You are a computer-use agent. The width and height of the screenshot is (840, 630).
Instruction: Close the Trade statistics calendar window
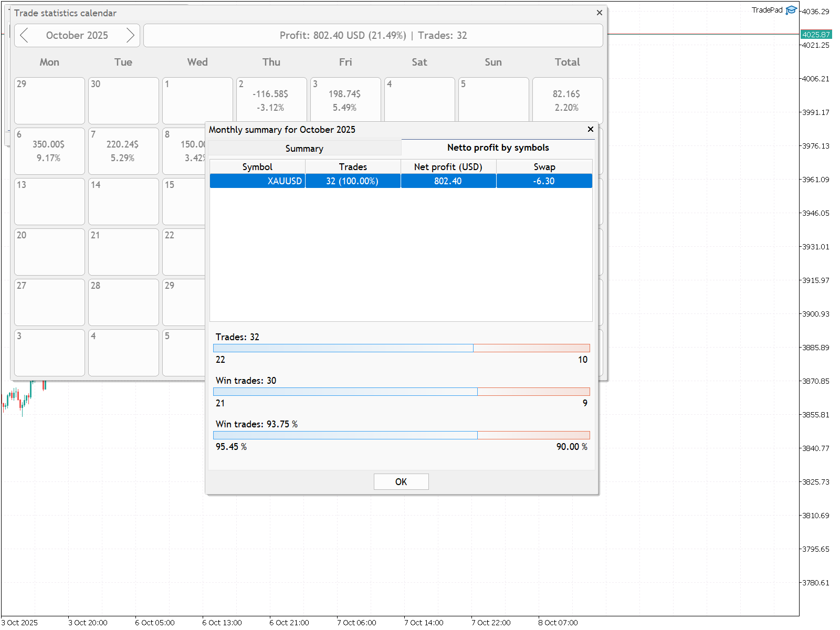(600, 13)
